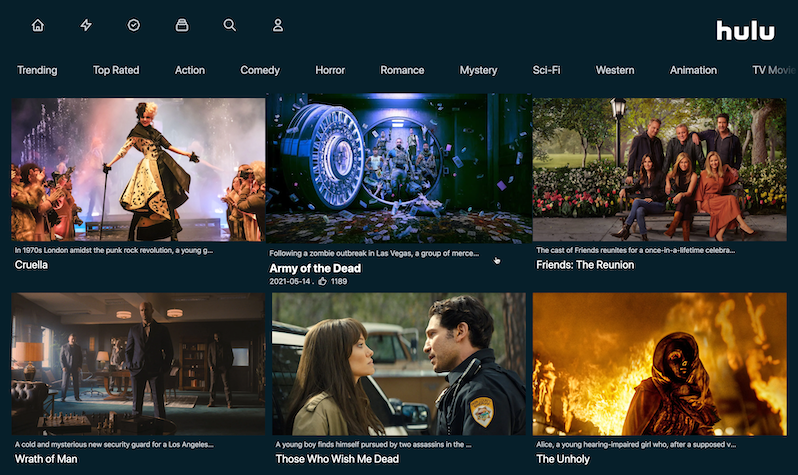Click the like count 1189
This screenshot has height=475, width=798.
coord(339,282)
